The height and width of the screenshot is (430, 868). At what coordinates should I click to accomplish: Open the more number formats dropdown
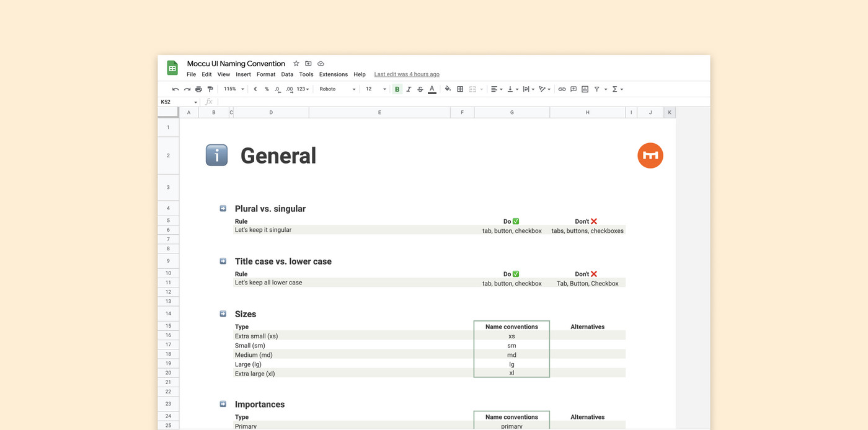point(301,89)
